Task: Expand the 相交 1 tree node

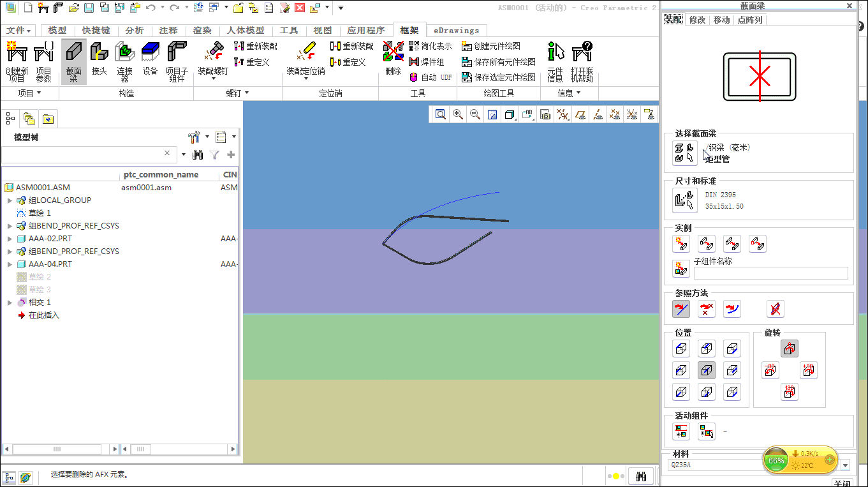Action: click(10, 303)
